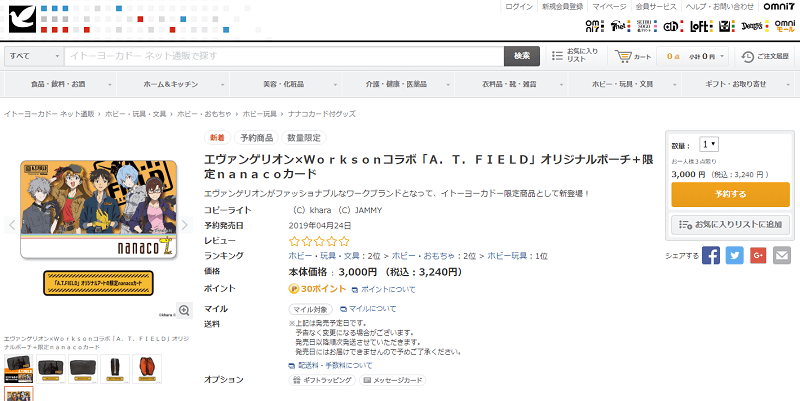The image size is (800, 401).
Task: Share this product on Facebook
Action: 711,255
